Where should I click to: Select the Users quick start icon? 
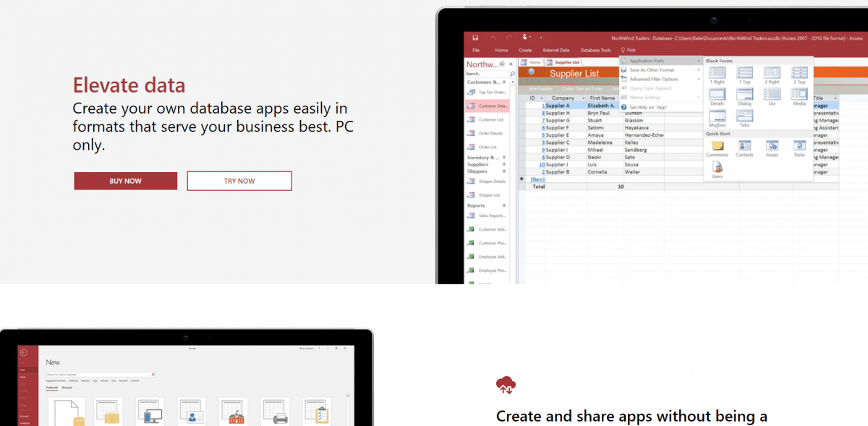tap(717, 169)
